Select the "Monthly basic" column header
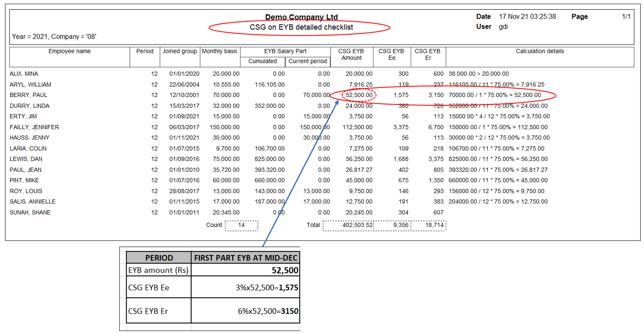Viewport: 644px width, 333px height. (x=220, y=51)
